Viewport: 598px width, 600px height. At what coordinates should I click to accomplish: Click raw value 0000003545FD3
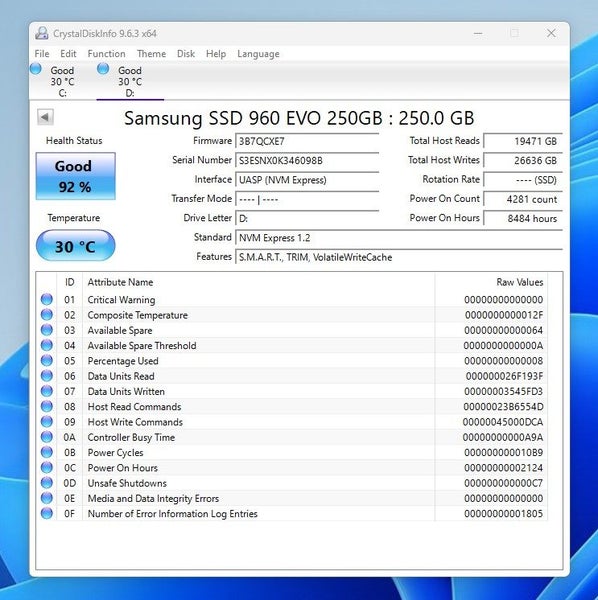(503, 391)
